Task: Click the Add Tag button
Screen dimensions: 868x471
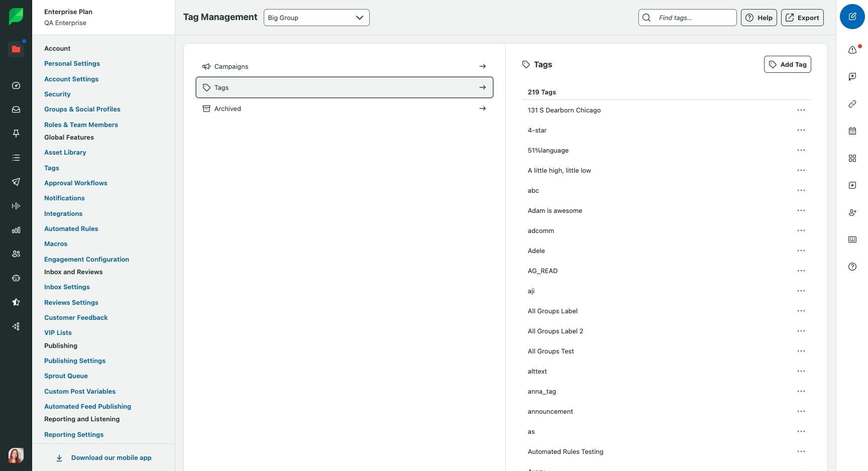Action: coord(788,64)
